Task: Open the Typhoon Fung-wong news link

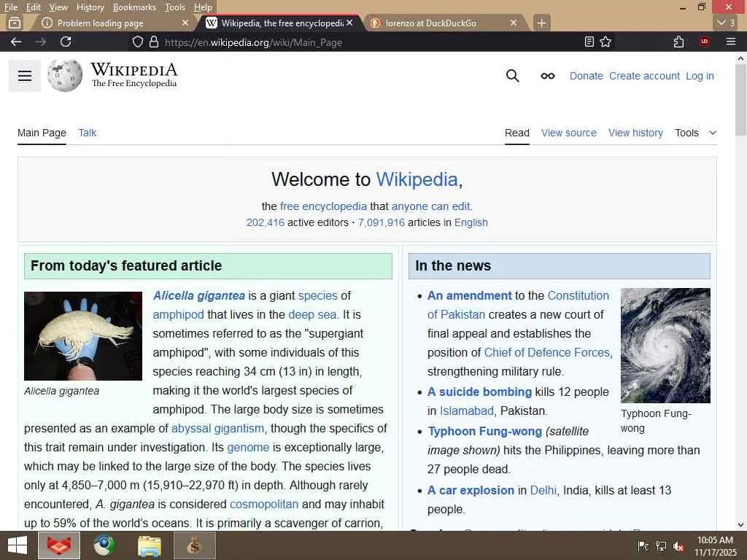Action: [x=485, y=432]
